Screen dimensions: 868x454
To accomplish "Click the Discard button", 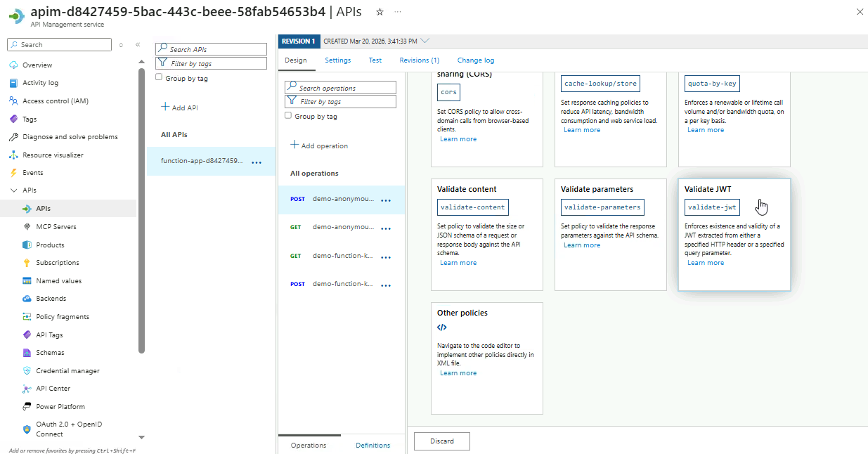I will coord(442,441).
